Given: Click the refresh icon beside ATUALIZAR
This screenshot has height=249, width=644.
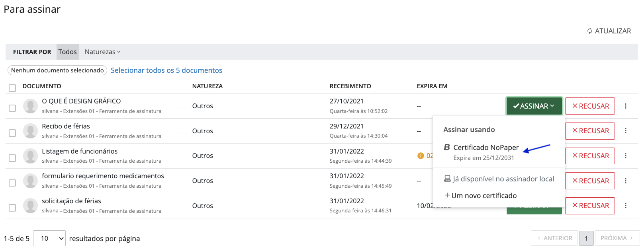Looking at the screenshot, I should (x=589, y=31).
